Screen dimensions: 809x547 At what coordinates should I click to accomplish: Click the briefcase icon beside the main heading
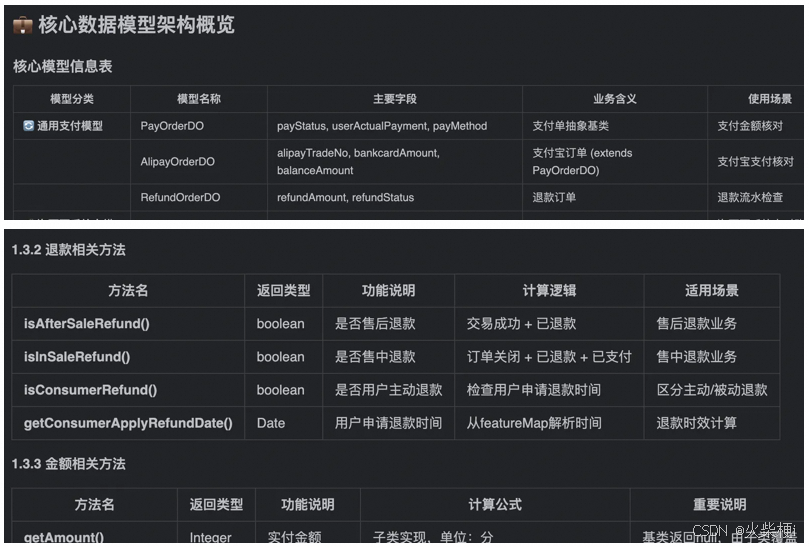click(x=22, y=25)
